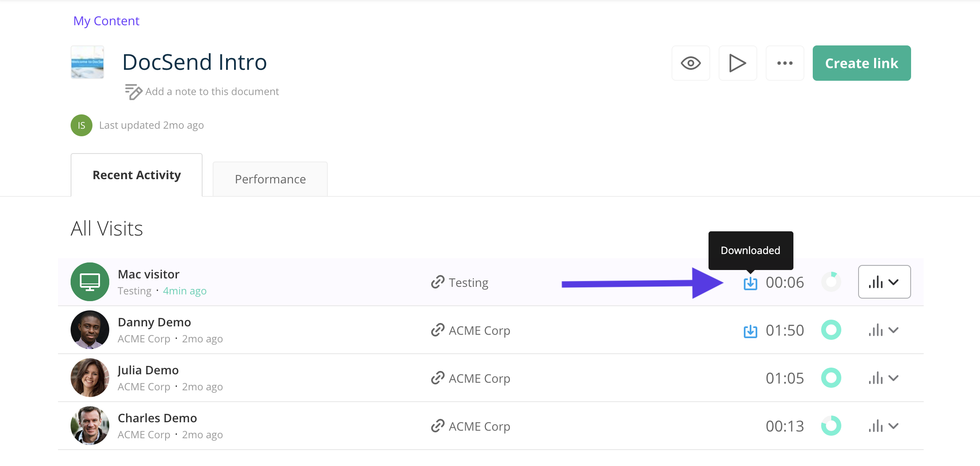Click the All Visits heading
This screenshot has width=980, height=466.
click(x=107, y=229)
